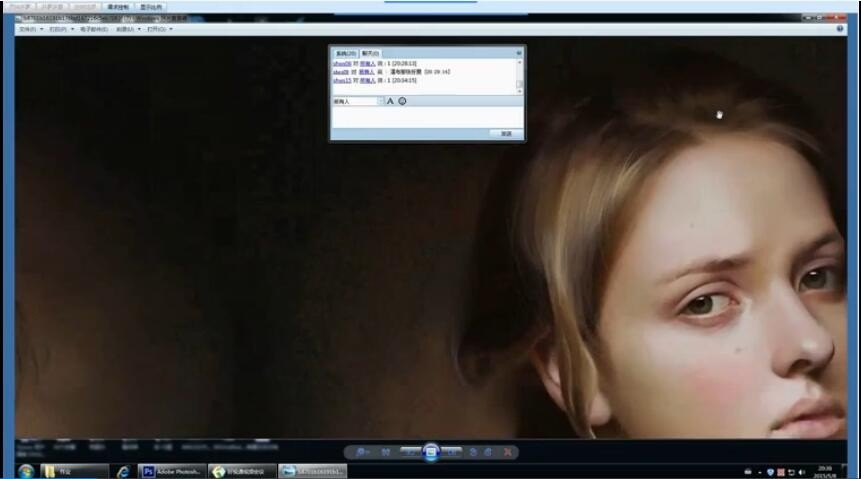The height and width of the screenshot is (479, 861).
Task: Switch to the 系统(20) chat tab
Action: coord(346,53)
